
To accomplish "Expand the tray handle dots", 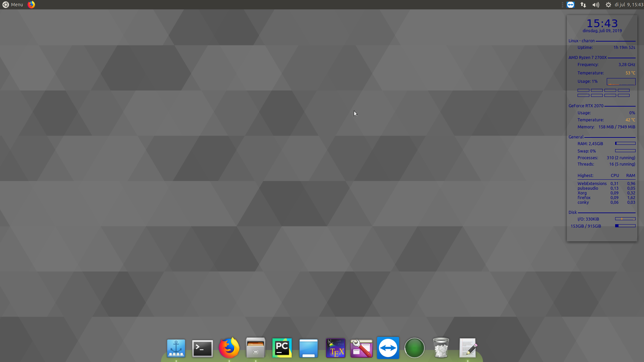I will point(563,5).
